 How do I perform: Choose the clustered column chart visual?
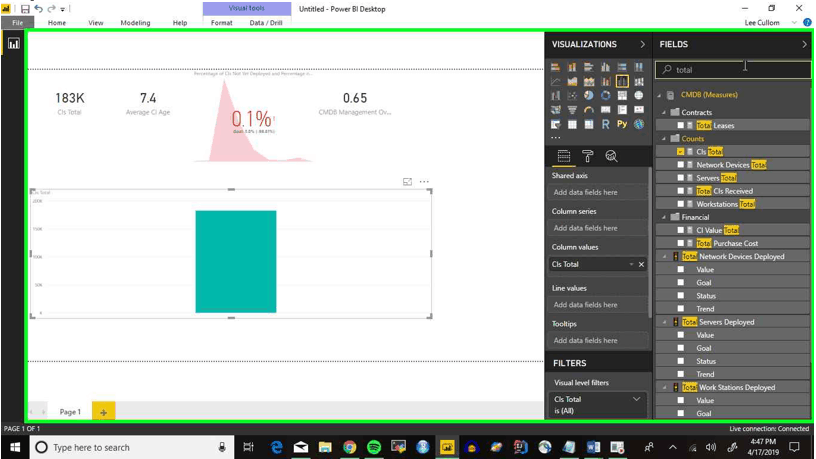click(x=605, y=67)
